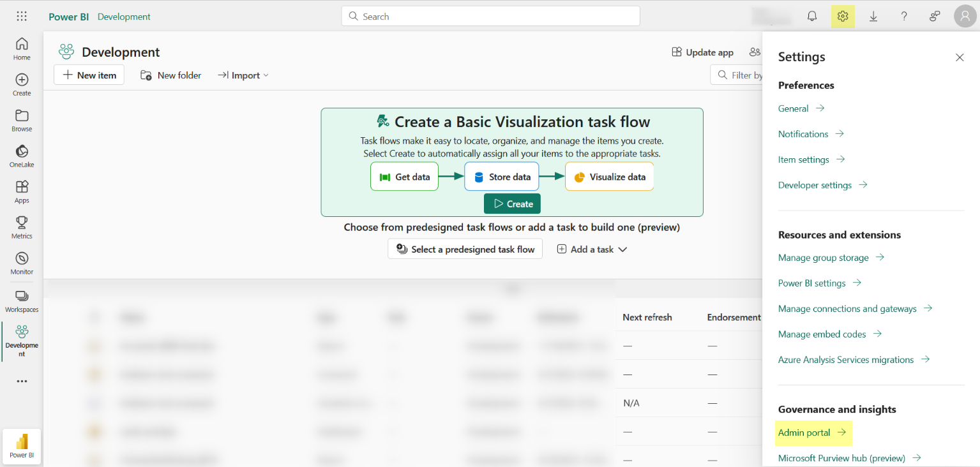Click Update app
This screenshot has width=980, height=467.
[x=702, y=52]
